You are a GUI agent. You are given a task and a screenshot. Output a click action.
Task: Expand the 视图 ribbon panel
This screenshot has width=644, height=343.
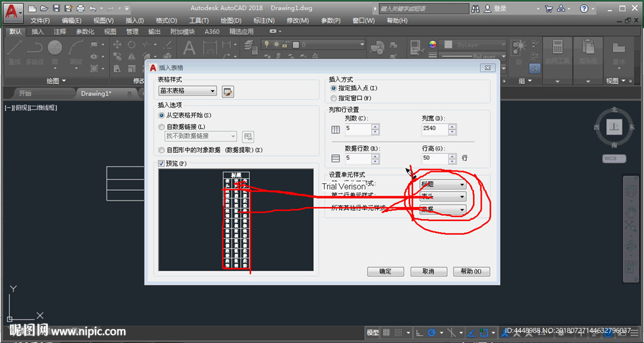616,81
